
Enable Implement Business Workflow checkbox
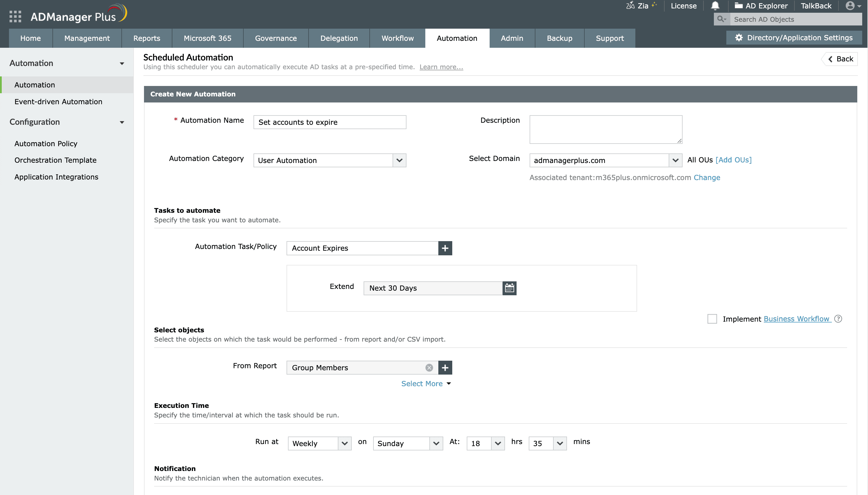coord(712,318)
